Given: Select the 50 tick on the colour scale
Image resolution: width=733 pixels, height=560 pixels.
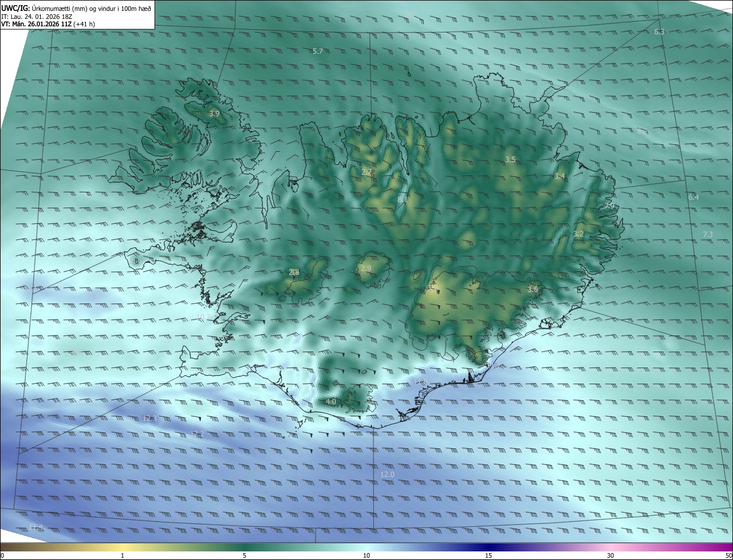Looking at the screenshot, I should (728, 555).
